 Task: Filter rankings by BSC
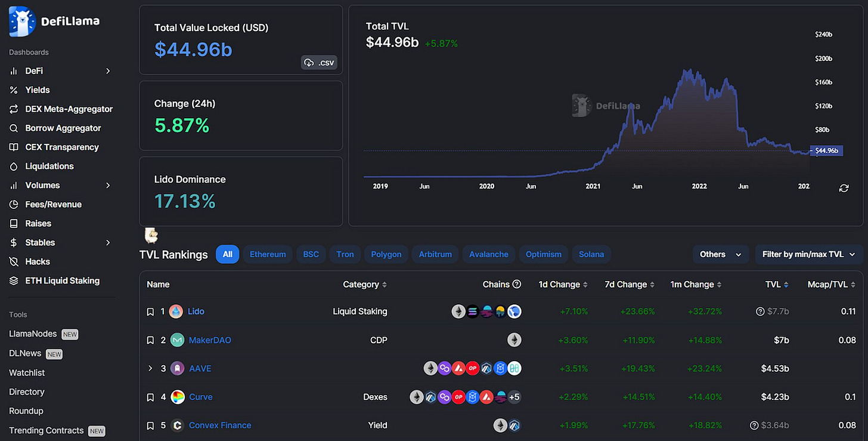click(311, 254)
